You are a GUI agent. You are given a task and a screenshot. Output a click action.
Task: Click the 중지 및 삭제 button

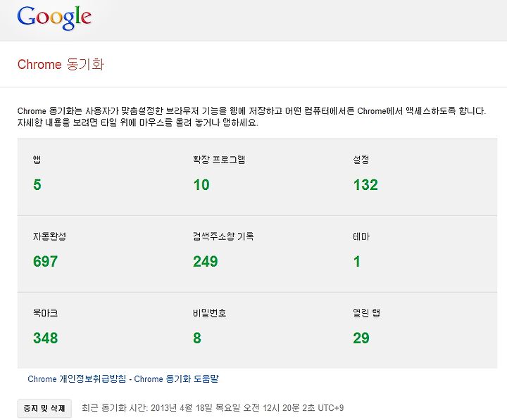coord(44,408)
